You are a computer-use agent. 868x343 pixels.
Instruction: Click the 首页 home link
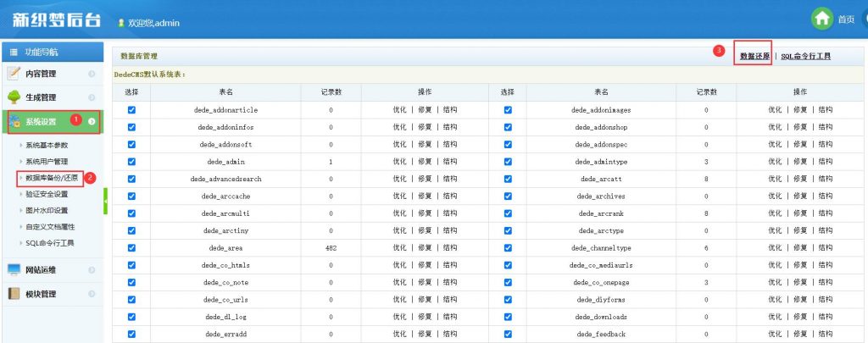(x=846, y=19)
